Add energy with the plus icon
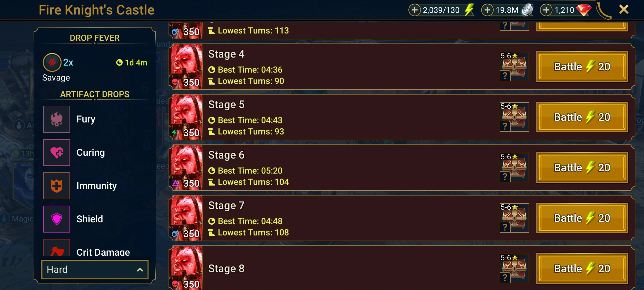This screenshot has width=644, height=290. click(415, 10)
